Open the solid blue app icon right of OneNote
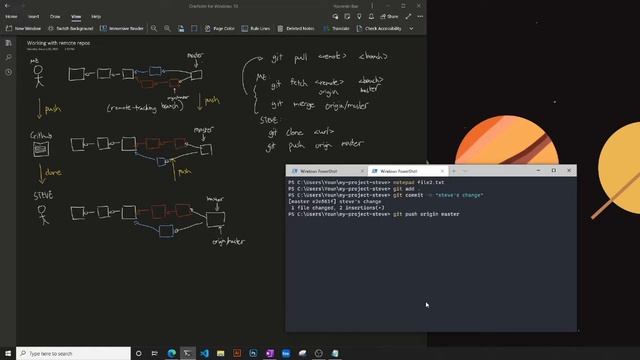This screenshot has width=640, height=360. point(286,353)
